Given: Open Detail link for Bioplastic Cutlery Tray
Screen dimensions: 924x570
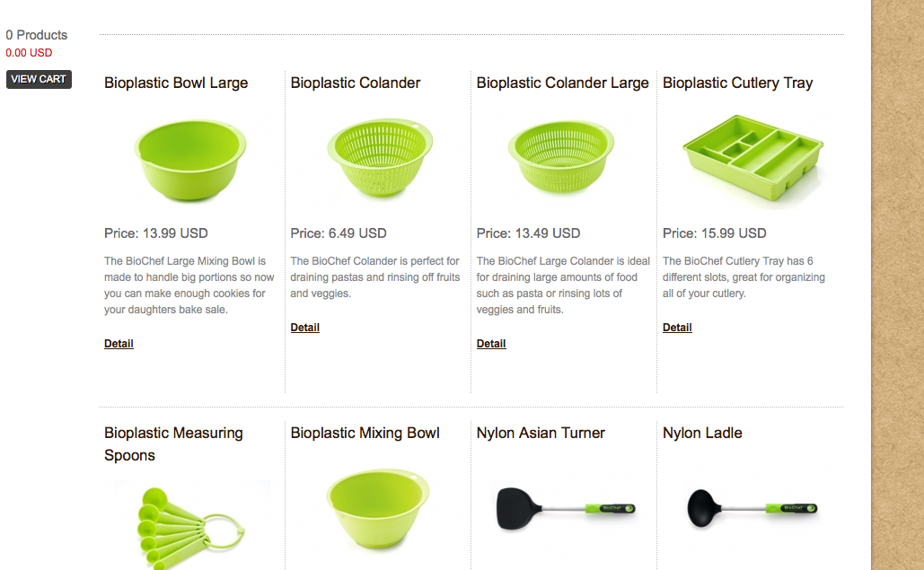Looking at the screenshot, I should (x=677, y=328).
